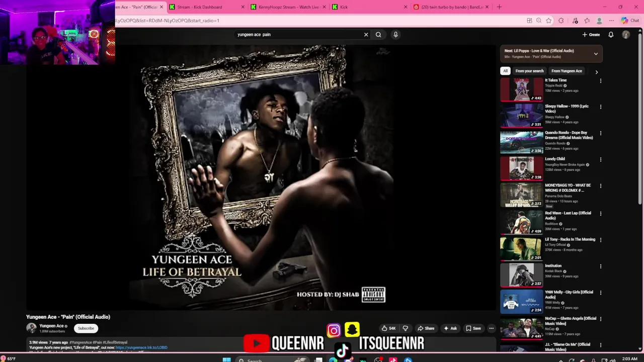
Task: Open the Favorites list icon in toolbar
Action: click(x=587, y=21)
